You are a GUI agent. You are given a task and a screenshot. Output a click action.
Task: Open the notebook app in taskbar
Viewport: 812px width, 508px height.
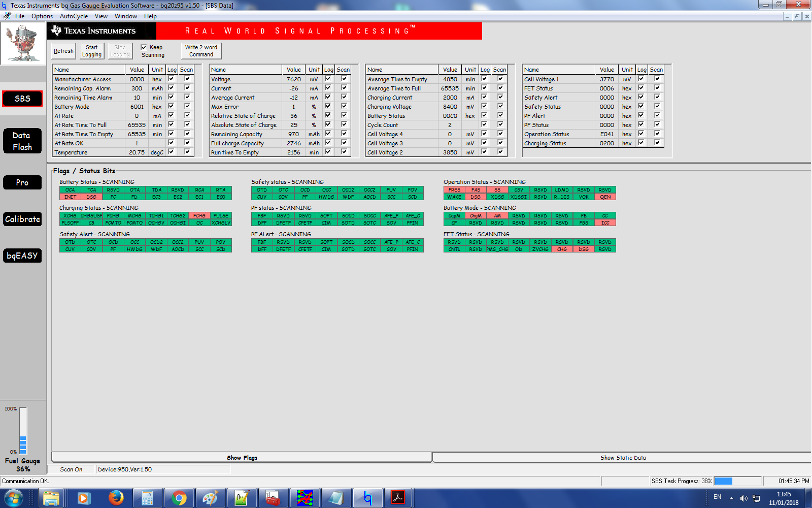[x=336, y=498]
